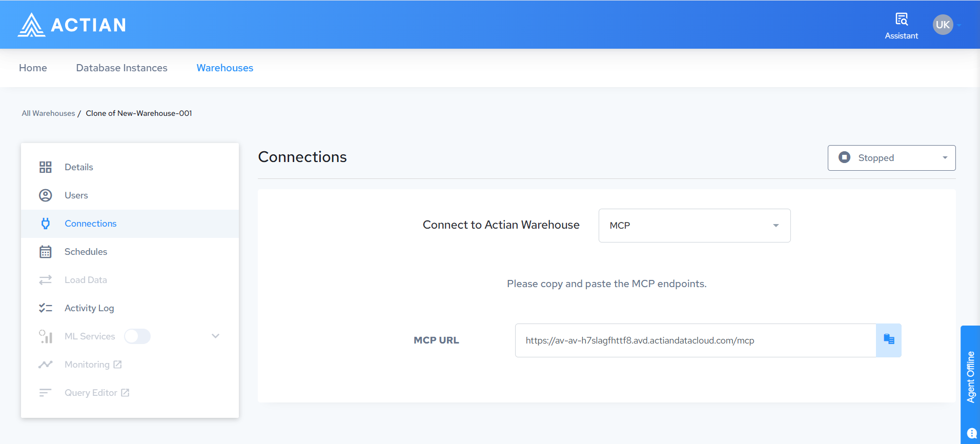980x444 pixels.
Task: Open the Database Instances tab
Action: [x=121, y=68]
